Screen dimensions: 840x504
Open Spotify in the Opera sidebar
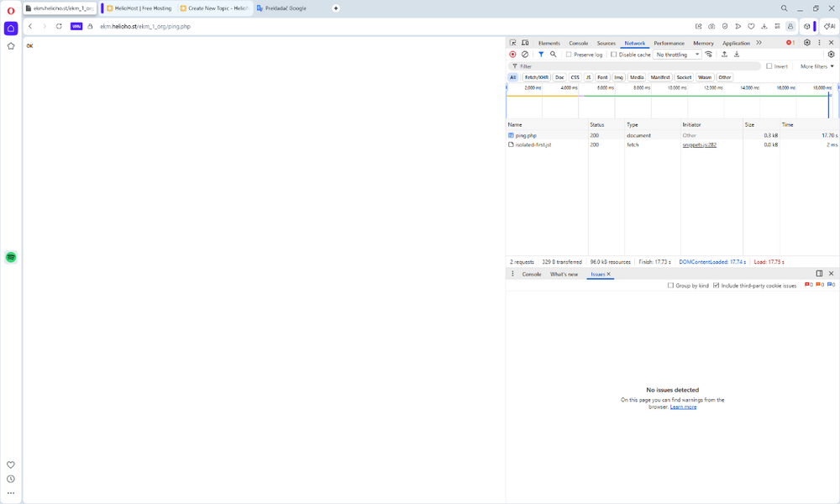pyautogui.click(x=11, y=257)
